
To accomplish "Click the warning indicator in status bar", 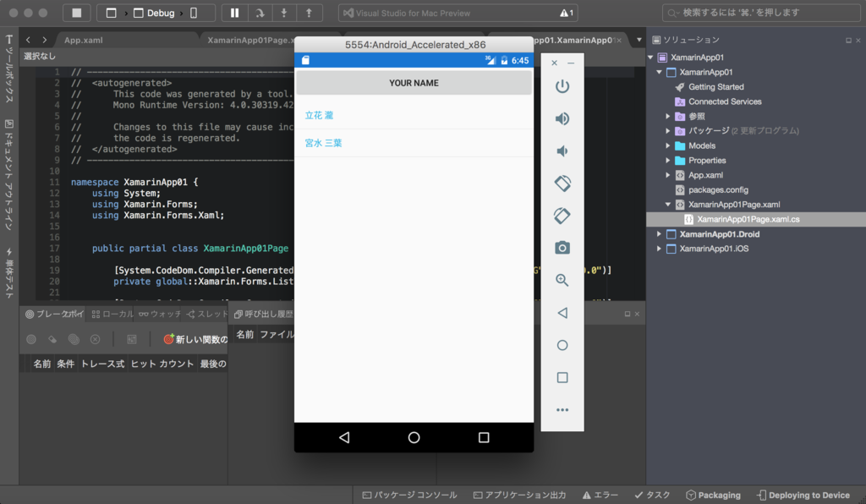I will [567, 13].
